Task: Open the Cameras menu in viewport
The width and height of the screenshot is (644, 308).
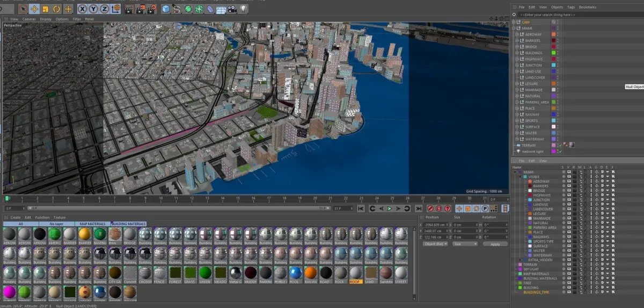Action: [29, 19]
